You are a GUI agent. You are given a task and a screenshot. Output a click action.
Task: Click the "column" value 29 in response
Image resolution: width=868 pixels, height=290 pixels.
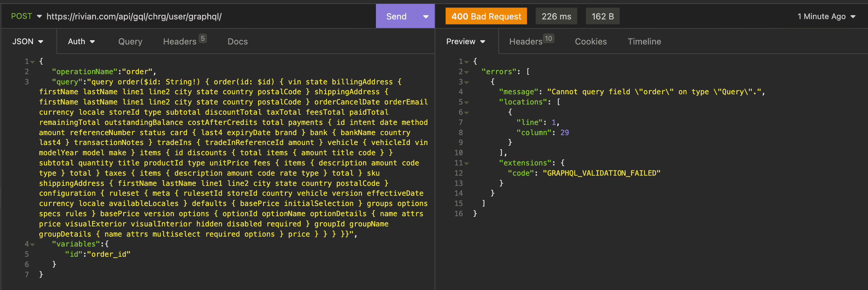coord(564,132)
